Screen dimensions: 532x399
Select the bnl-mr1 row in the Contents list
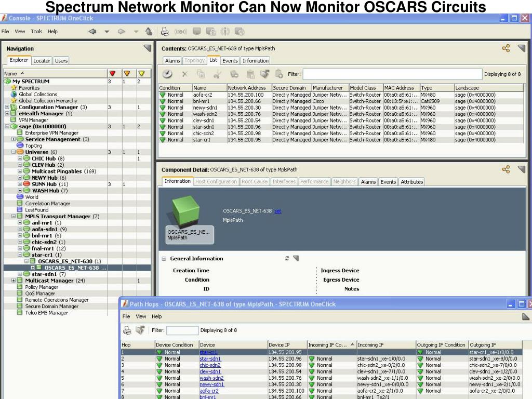(341, 101)
